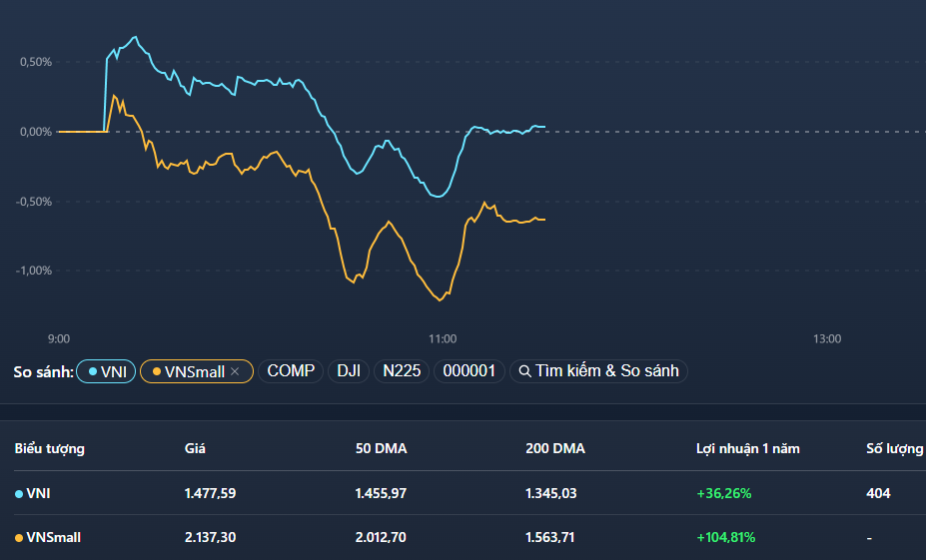Click the Giá column header
The image size is (926, 560).
coord(195,448)
